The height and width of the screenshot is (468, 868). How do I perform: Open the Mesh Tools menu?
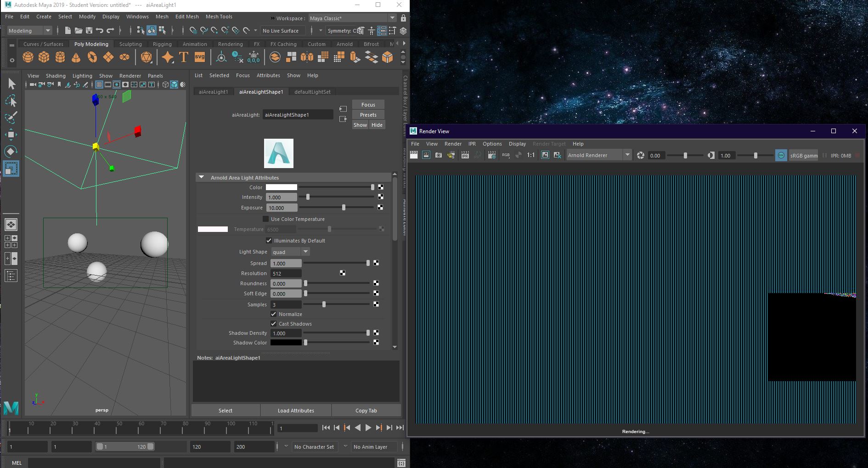pos(219,17)
